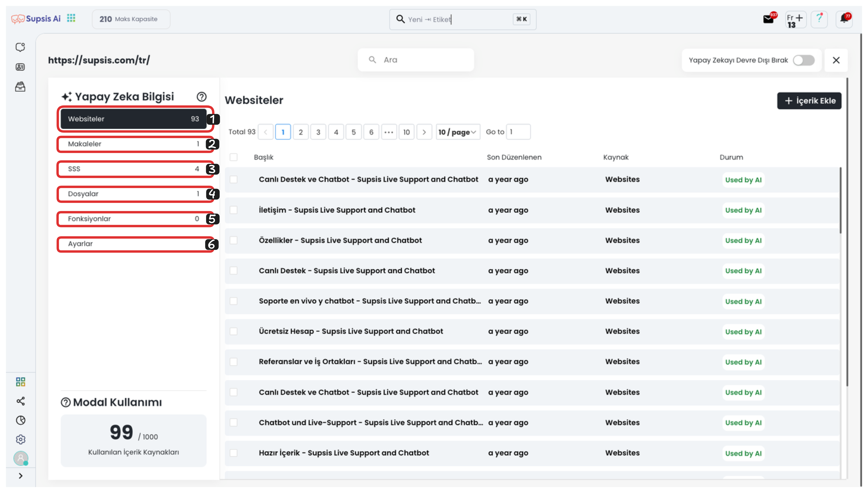Focus the top Yeni Etiket search bar
Screen dimensions: 868x493
coord(463,19)
